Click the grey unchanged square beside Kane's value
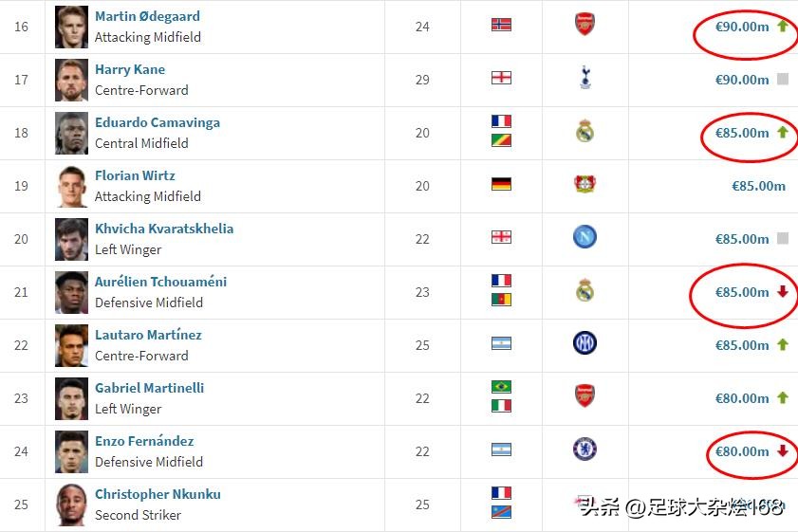This screenshot has height=532, width=798. 783,80
